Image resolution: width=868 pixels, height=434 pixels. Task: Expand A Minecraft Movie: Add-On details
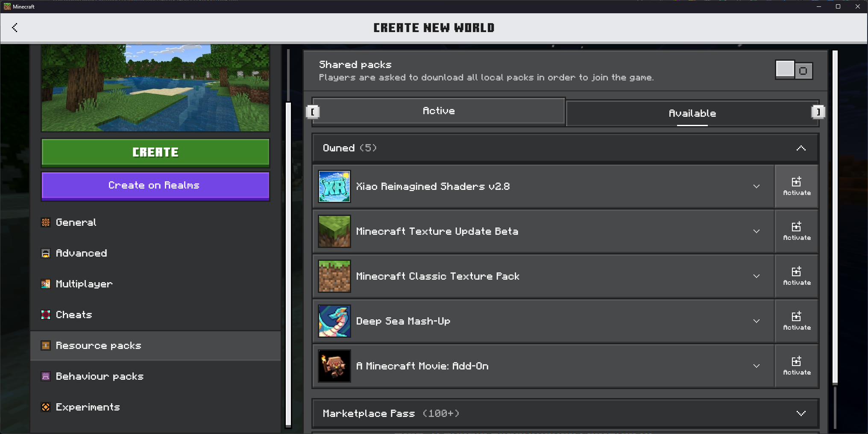pyautogui.click(x=757, y=366)
